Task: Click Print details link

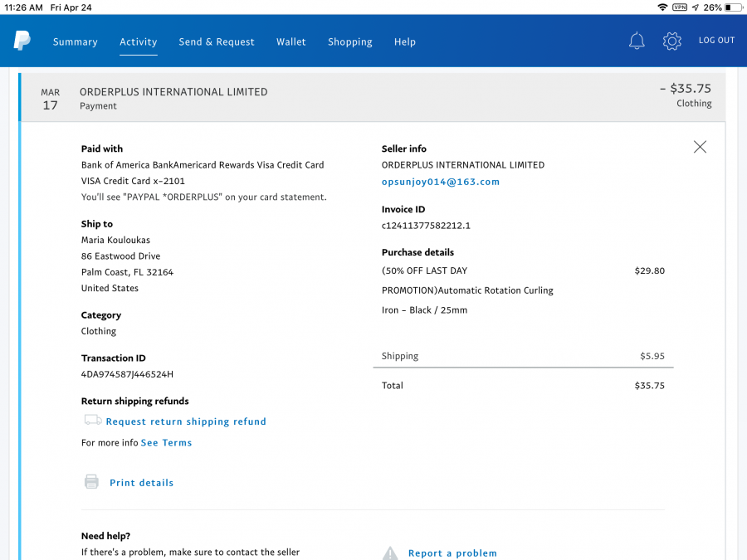Action: tap(141, 482)
